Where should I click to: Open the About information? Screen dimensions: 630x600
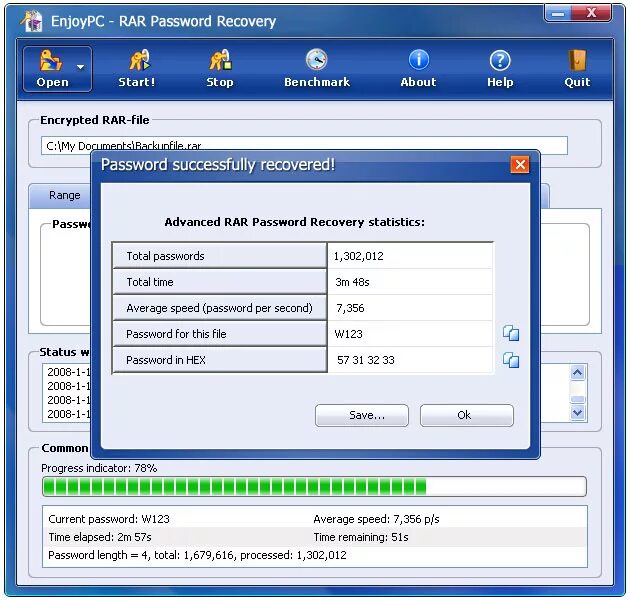pos(418,69)
